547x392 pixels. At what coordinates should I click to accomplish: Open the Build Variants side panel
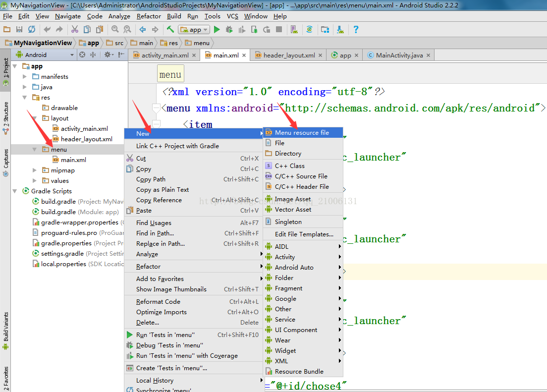5,331
